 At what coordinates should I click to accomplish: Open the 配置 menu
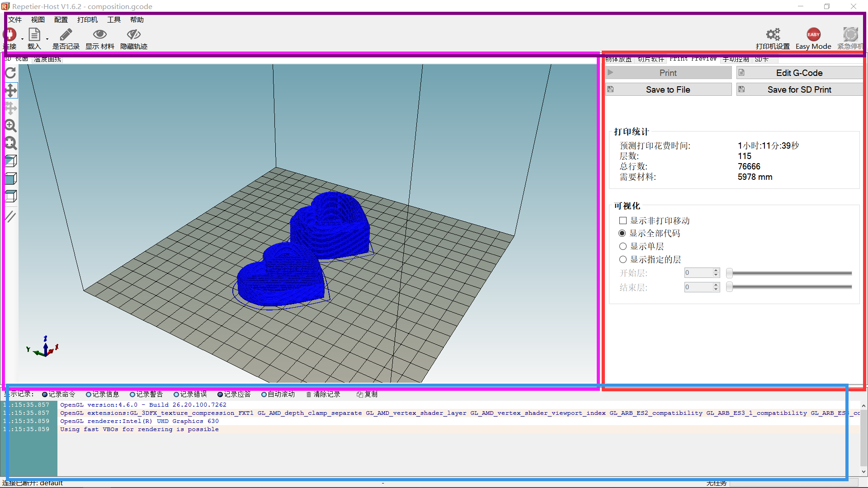[61, 20]
